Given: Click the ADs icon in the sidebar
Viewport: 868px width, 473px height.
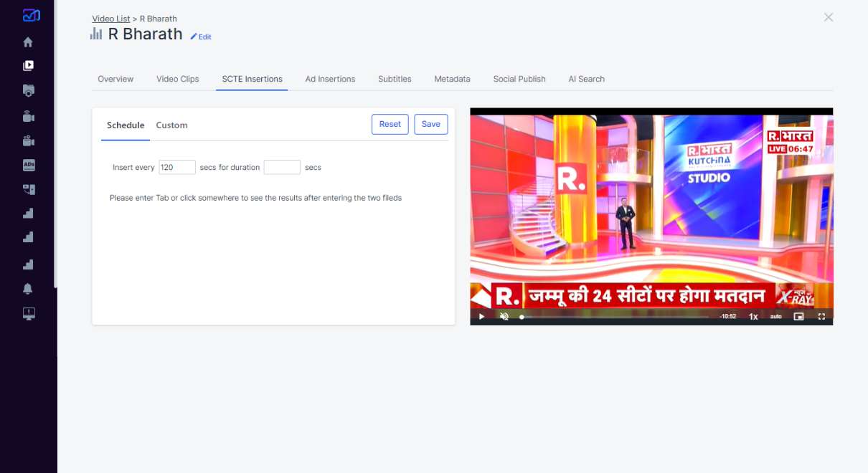Looking at the screenshot, I should 29,165.
